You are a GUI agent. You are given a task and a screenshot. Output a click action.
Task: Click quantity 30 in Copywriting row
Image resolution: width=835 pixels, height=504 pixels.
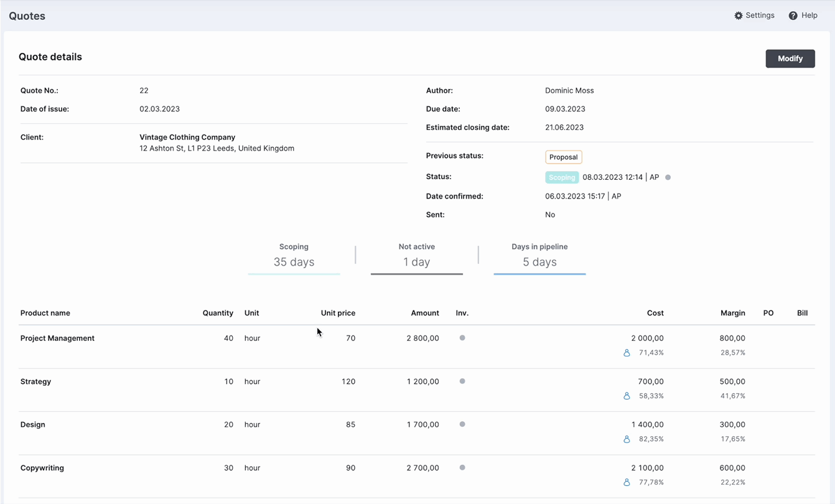[228, 468]
